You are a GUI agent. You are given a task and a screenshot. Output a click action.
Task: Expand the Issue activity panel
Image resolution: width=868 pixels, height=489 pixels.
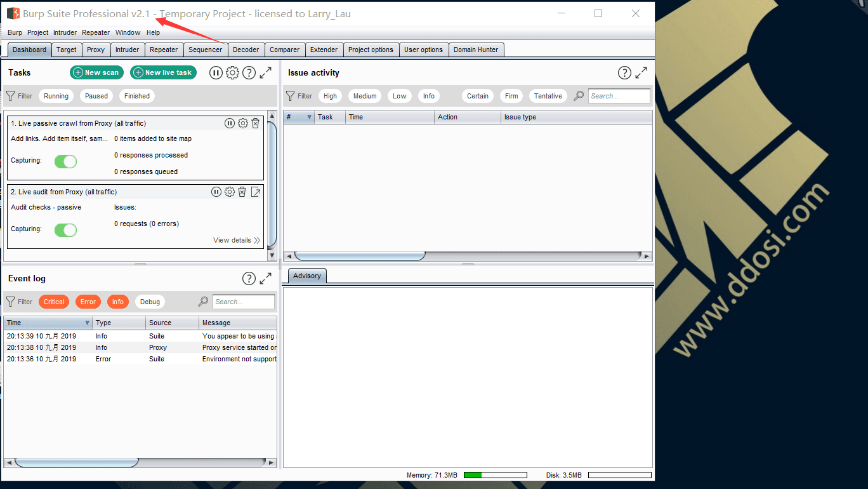[641, 73]
